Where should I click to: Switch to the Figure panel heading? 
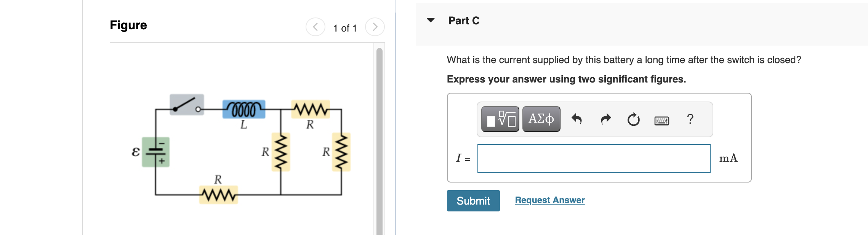coord(128,25)
